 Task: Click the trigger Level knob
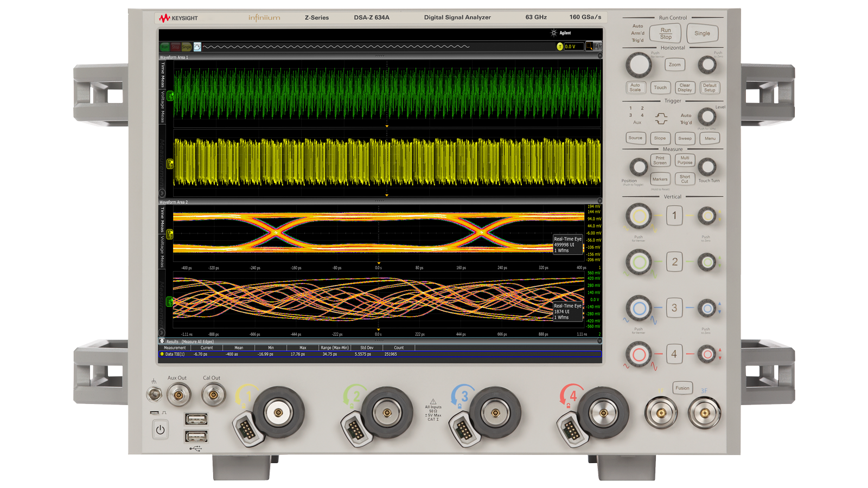pos(706,117)
